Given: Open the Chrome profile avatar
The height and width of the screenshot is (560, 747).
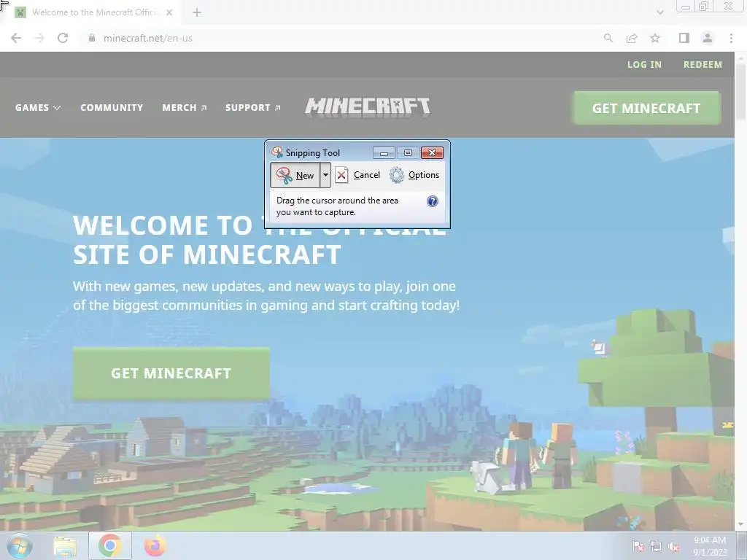Looking at the screenshot, I should pos(708,38).
